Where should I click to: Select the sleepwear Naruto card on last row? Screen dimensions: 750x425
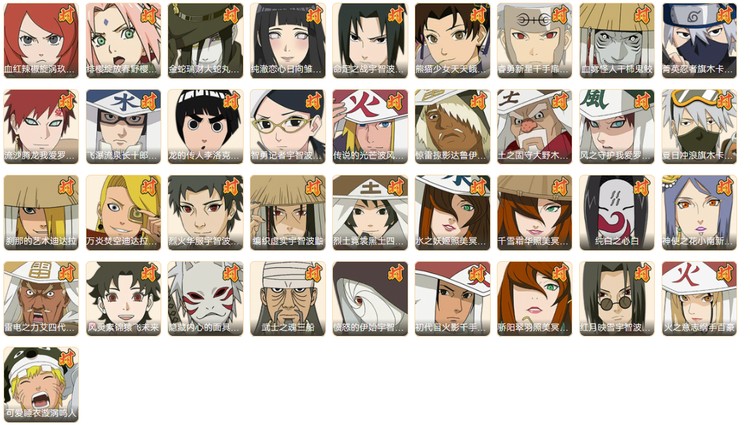tap(41, 384)
